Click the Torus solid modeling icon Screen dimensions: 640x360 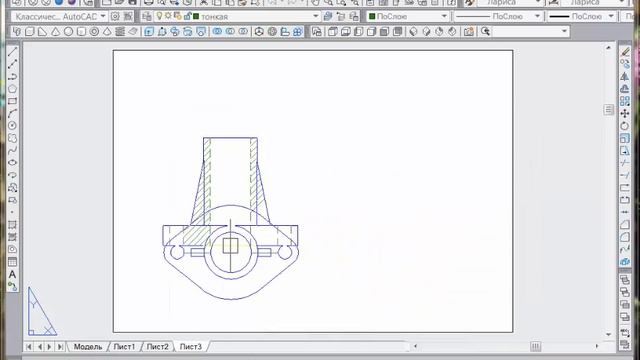pyautogui.click(x=94, y=31)
